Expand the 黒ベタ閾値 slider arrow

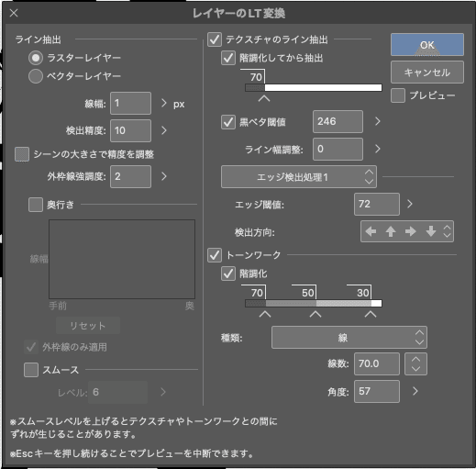point(378,121)
